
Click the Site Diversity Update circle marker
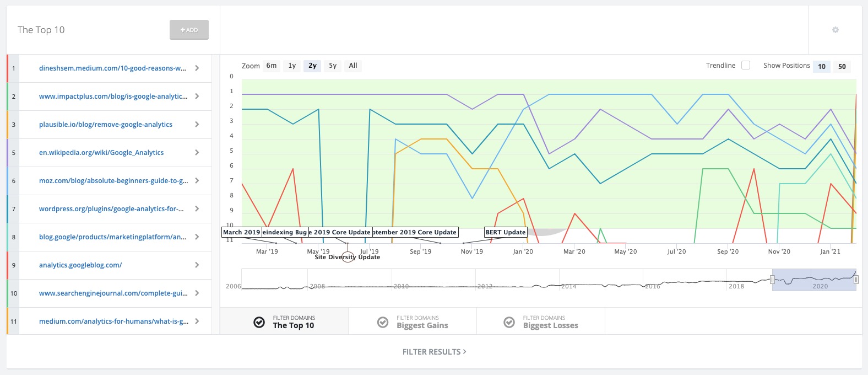[x=348, y=257]
